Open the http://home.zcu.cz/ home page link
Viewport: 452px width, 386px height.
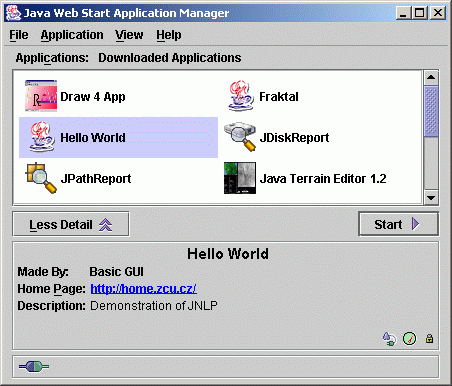(x=144, y=289)
